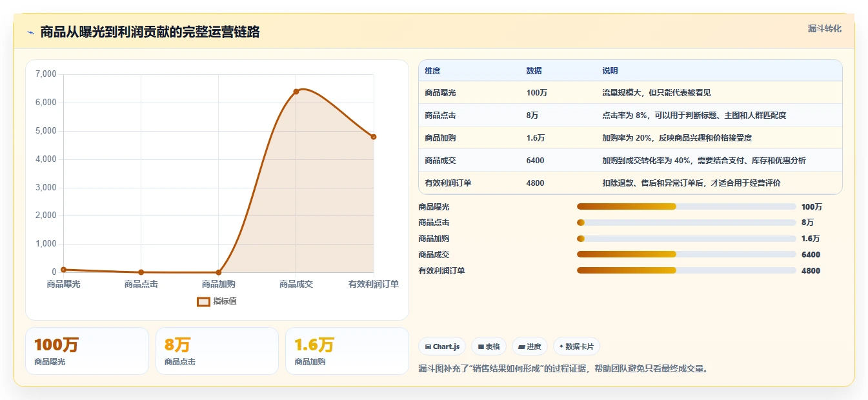The image size is (868, 400).
Task: Click the 流量规模大 description cell
Action: click(656, 93)
